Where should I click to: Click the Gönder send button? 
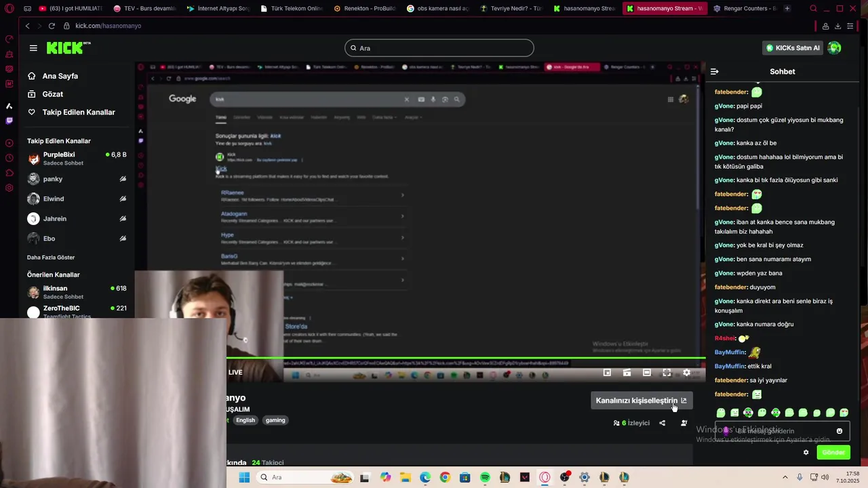pyautogui.click(x=833, y=453)
